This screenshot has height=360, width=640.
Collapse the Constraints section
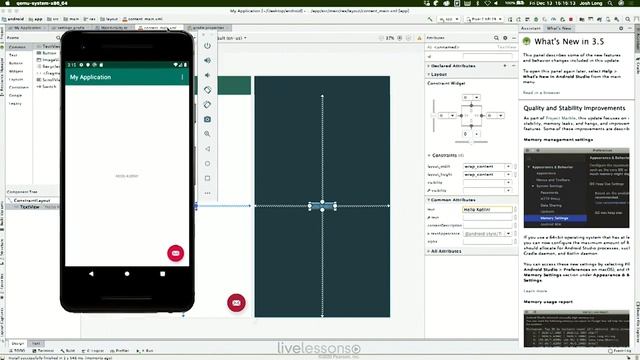pos(429,156)
